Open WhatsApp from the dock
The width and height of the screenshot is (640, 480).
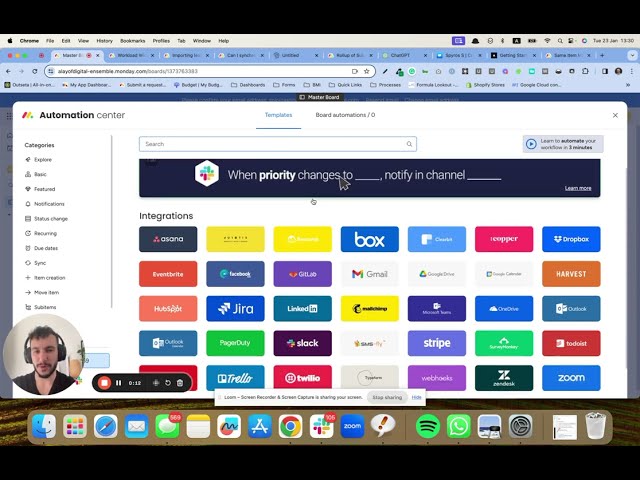(458, 427)
